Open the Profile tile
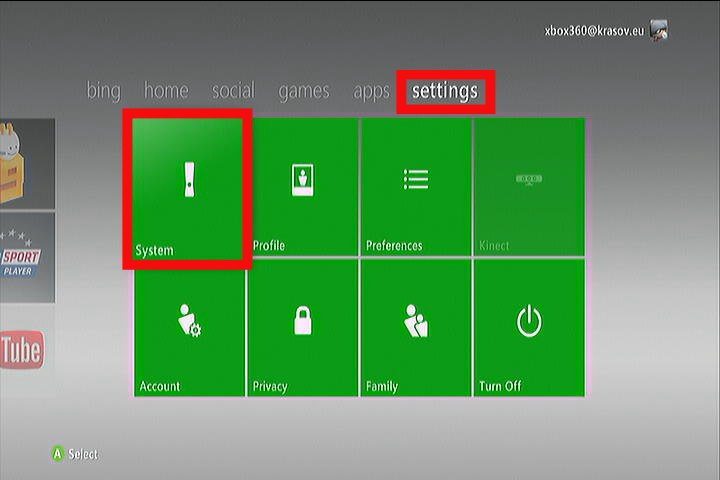Screen dimensions: 720x480 tap(303, 186)
